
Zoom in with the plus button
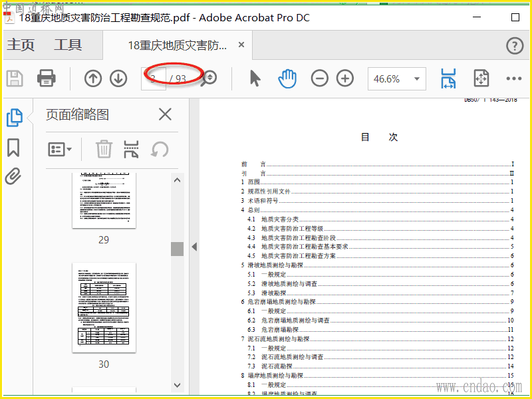click(x=345, y=78)
